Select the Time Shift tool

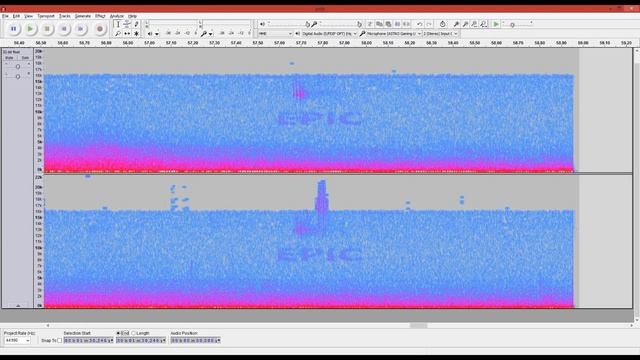click(127, 33)
